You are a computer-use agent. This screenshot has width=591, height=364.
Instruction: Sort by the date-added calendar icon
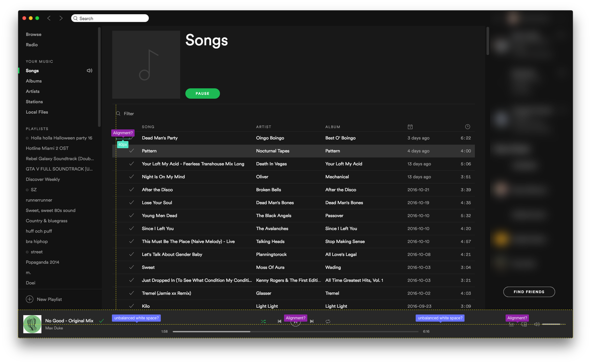[410, 127]
